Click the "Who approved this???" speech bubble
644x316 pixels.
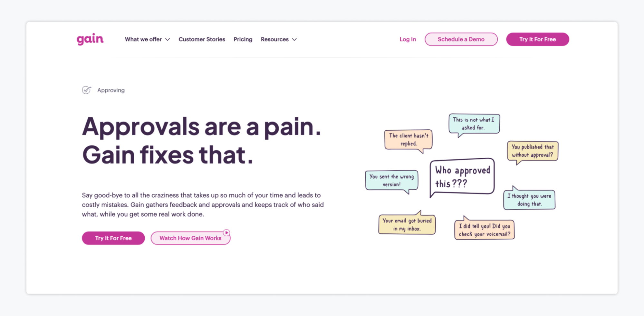point(462,176)
